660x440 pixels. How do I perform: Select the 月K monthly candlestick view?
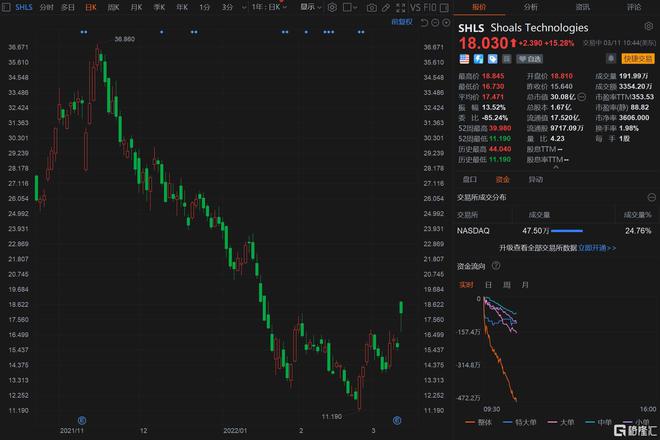point(136,7)
